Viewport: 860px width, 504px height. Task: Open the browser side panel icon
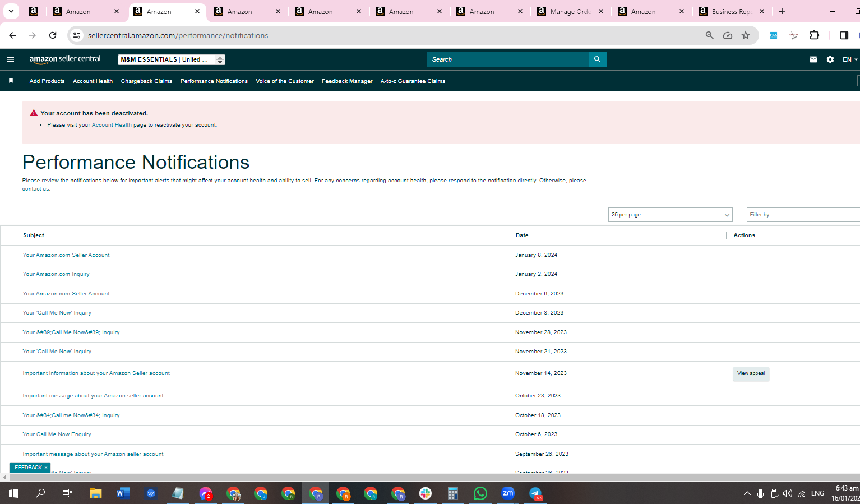[844, 35]
